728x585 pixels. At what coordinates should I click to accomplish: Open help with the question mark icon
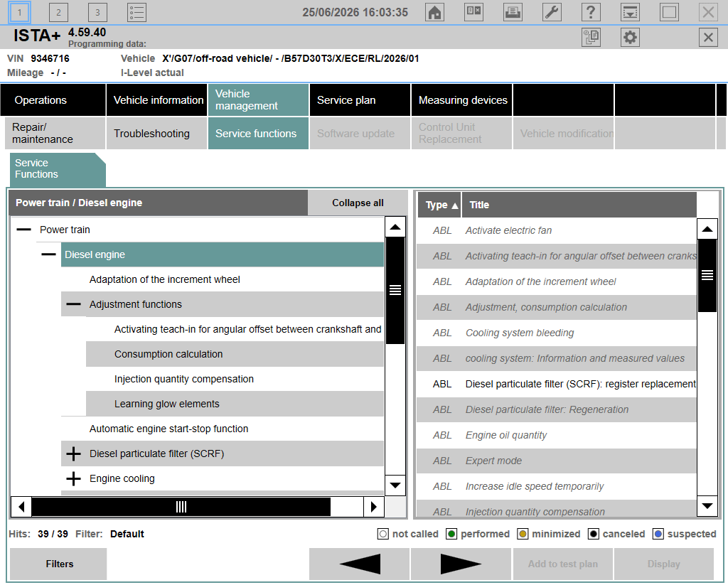click(591, 13)
